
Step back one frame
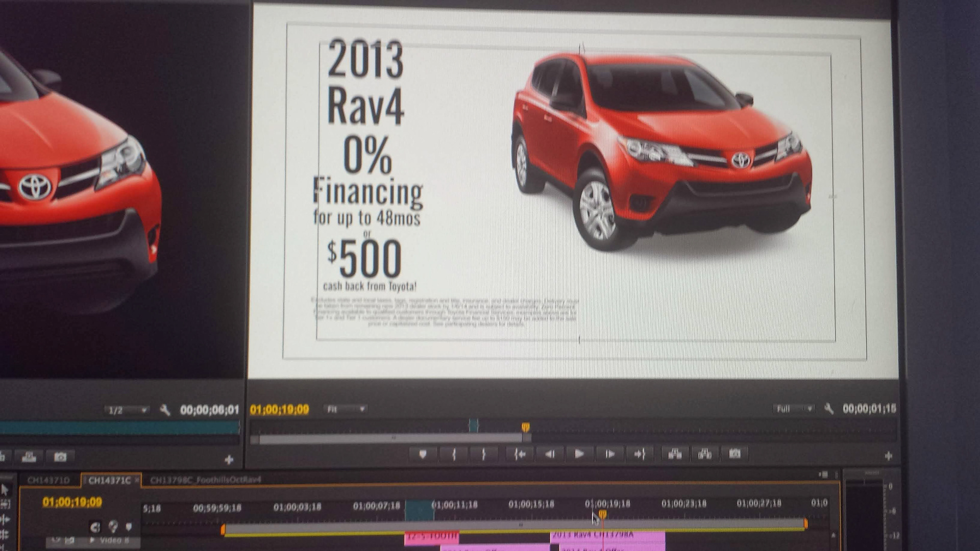tap(550, 454)
